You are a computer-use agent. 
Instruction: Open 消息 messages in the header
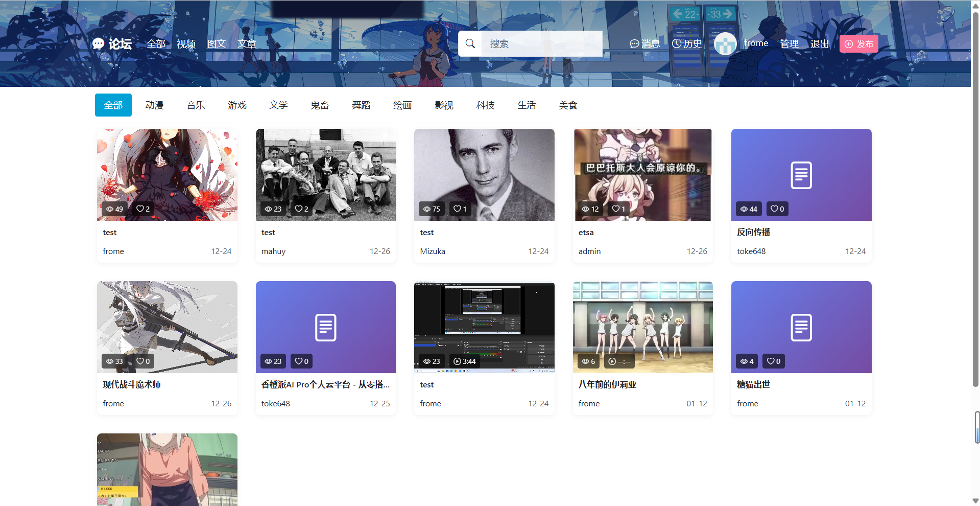point(645,44)
